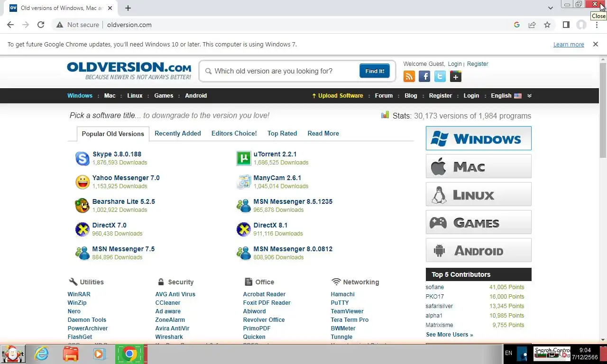Click See More Users link
Screen dimensions: 607x364
[x=450, y=335]
